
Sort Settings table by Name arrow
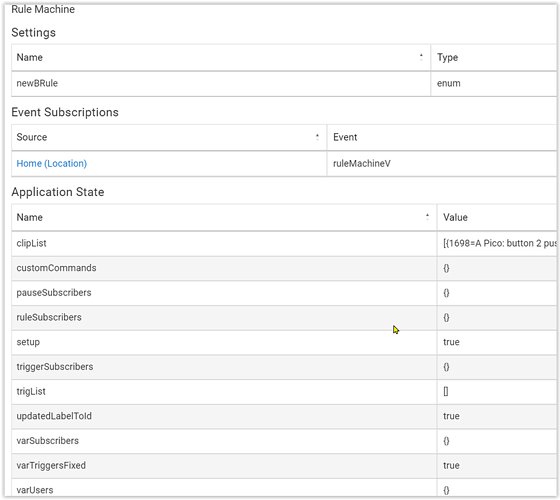point(421,57)
